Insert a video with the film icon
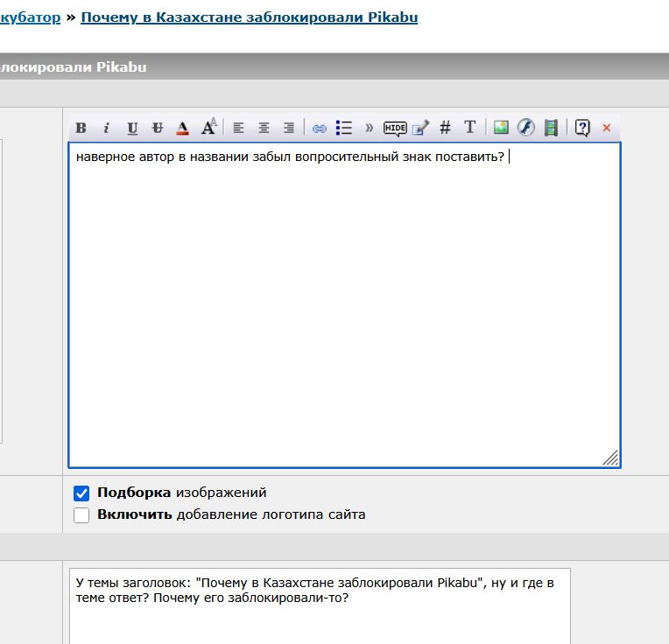 coord(551,128)
